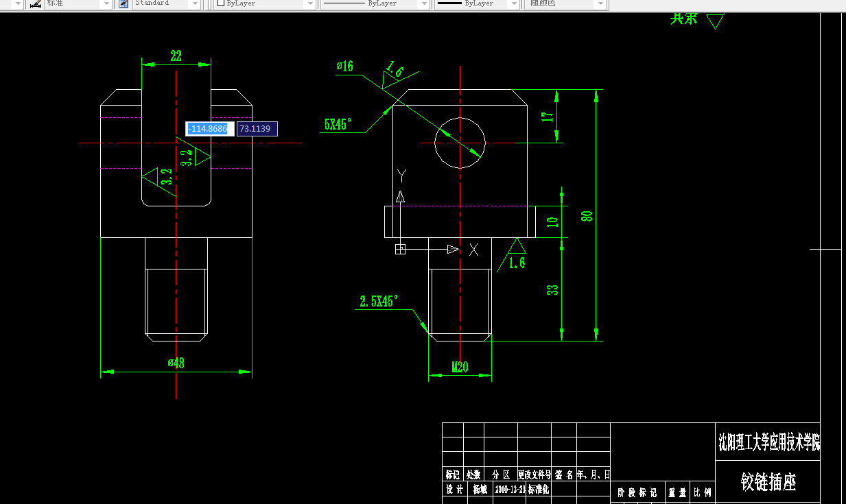
Task: Select the 设计 cell in title block
Action: 454,490
